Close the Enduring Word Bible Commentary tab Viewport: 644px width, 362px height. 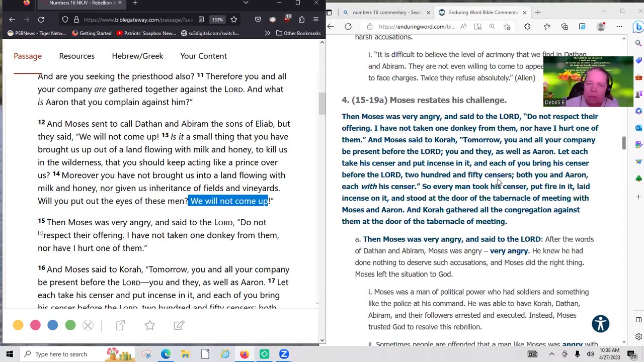[524, 12]
